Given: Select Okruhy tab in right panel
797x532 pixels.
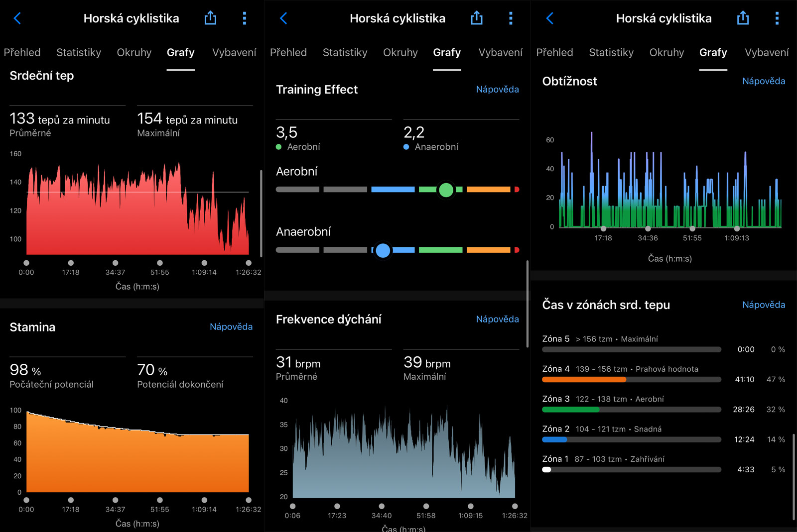Looking at the screenshot, I should (666, 52).
